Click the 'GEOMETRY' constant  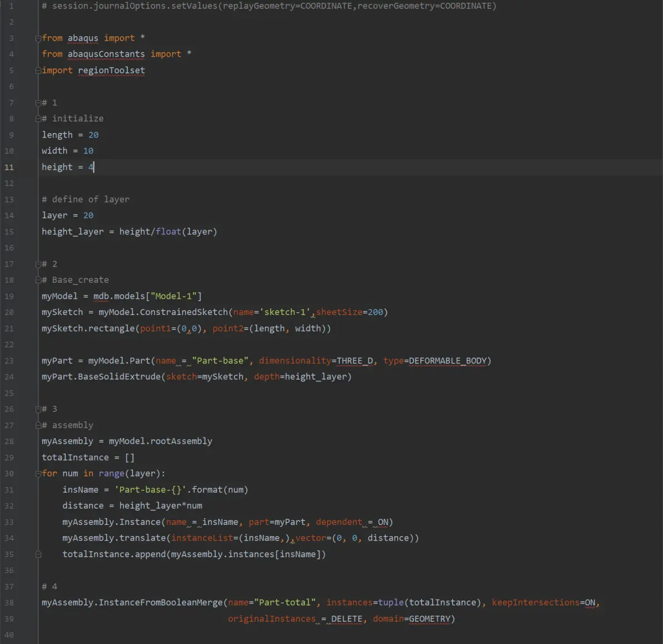[x=429, y=619]
